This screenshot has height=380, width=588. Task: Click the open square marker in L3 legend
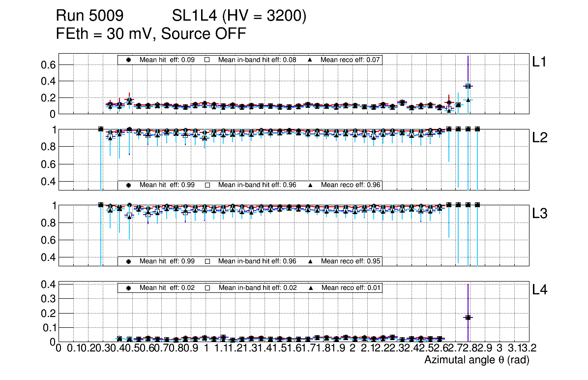pos(207,261)
